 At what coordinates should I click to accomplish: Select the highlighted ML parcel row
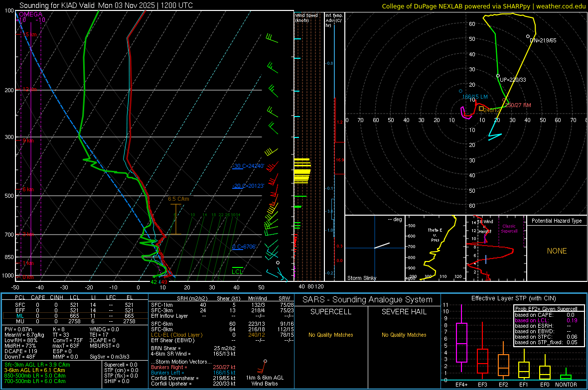click(x=75, y=316)
